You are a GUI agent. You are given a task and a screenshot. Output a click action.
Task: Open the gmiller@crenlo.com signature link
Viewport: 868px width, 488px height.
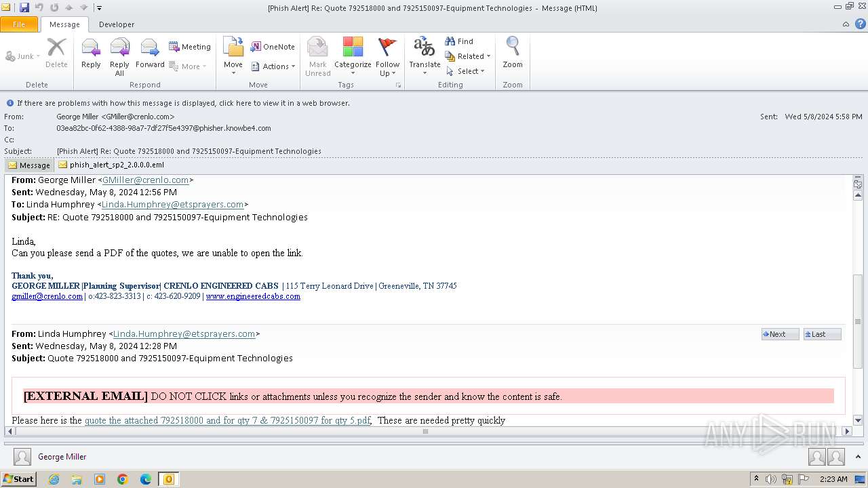click(47, 296)
